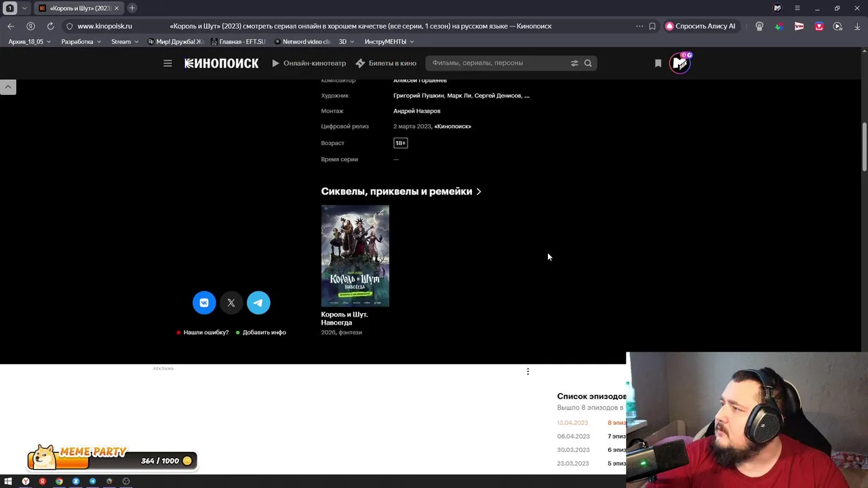Open Андрей Назаров editor link
868x488 pixels.
coord(417,111)
